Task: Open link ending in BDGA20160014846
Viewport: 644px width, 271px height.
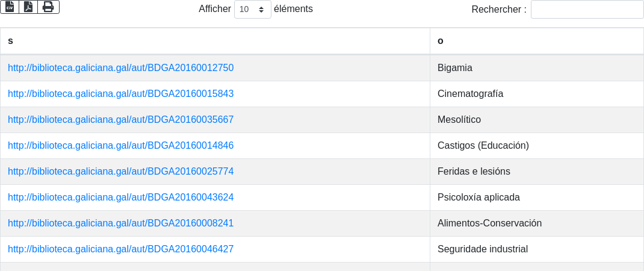Action: pyautogui.click(x=120, y=146)
